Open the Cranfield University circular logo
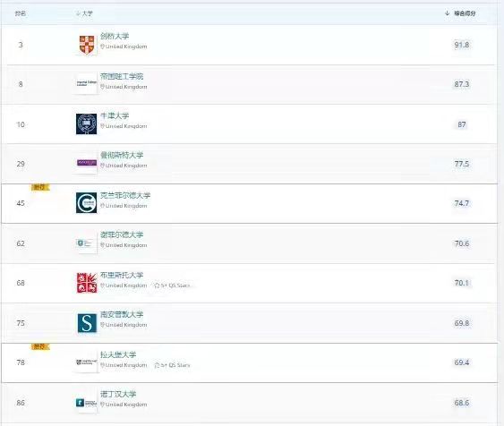The width and height of the screenshot is (504, 426). [x=87, y=203]
